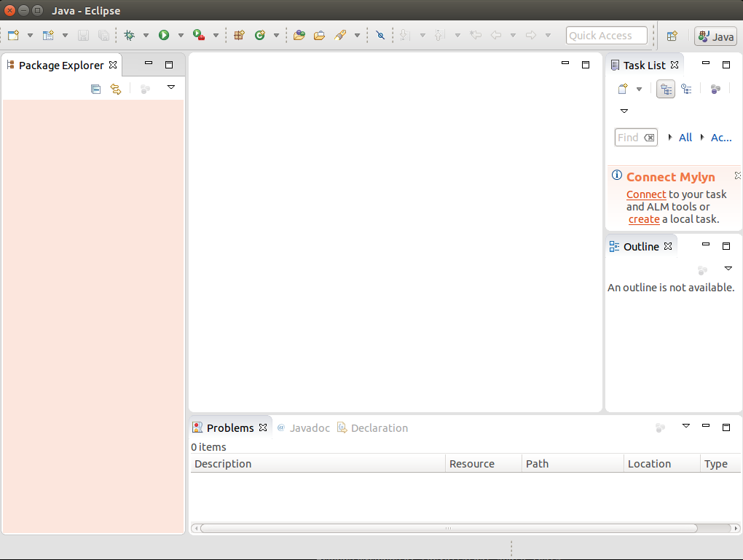Dismiss the Connect Mylyn notice
The width and height of the screenshot is (743, 560).
click(x=738, y=176)
